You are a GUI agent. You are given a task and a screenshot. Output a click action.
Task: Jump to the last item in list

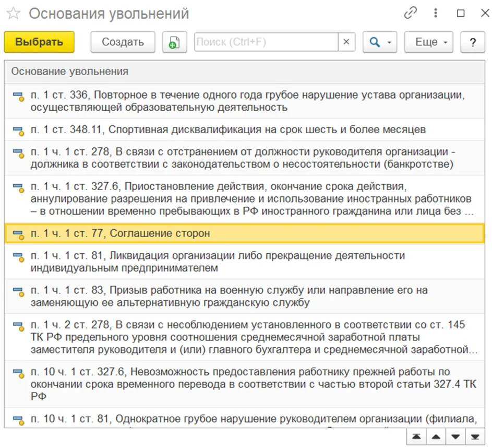475,437
